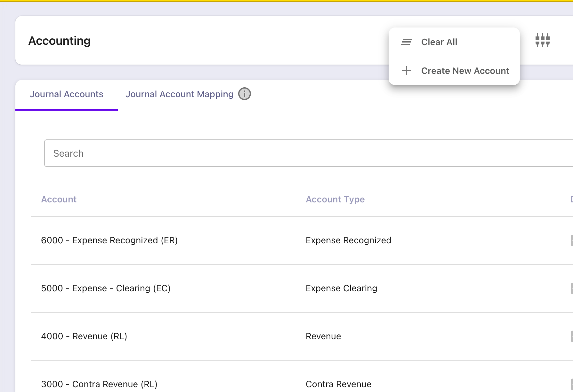Click the Expense Clearing account type cell
573x392 pixels.
[x=342, y=288]
